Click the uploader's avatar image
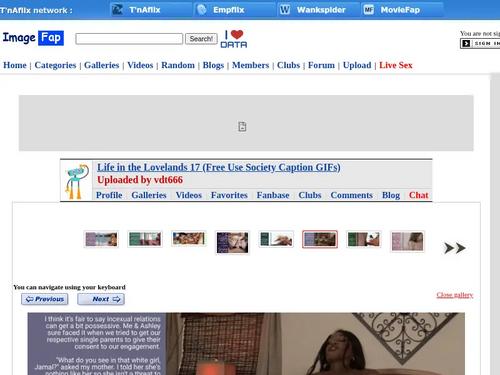The height and width of the screenshot is (375, 500). 77,181
